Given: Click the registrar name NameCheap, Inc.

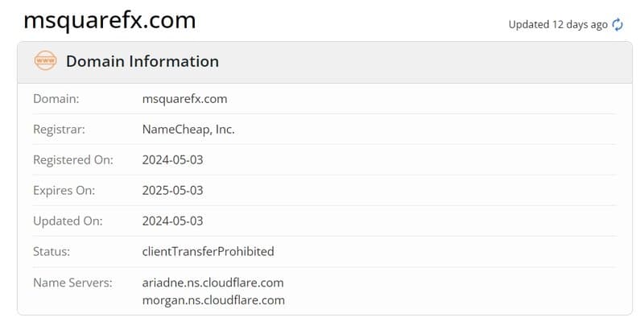Looking at the screenshot, I should 188,130.
